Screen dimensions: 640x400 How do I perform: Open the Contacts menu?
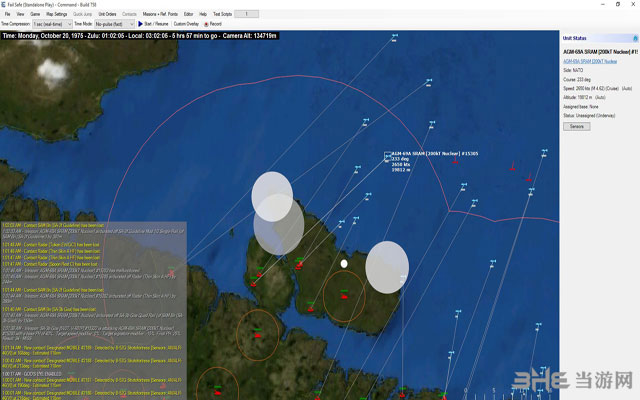[x=129, y=14]
